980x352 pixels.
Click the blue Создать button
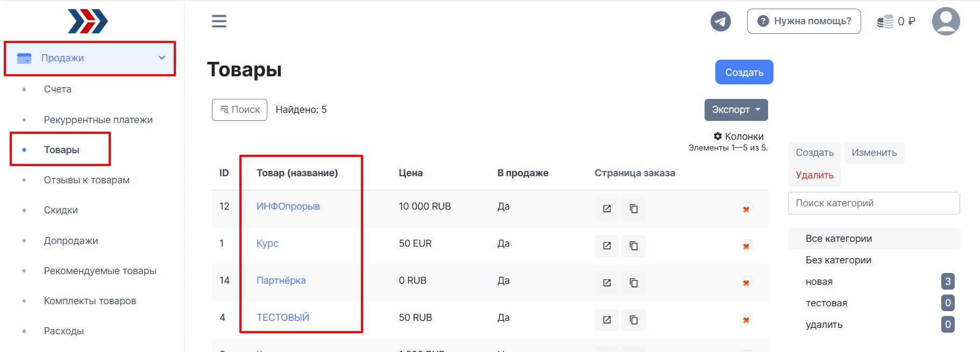coord(744,72)
